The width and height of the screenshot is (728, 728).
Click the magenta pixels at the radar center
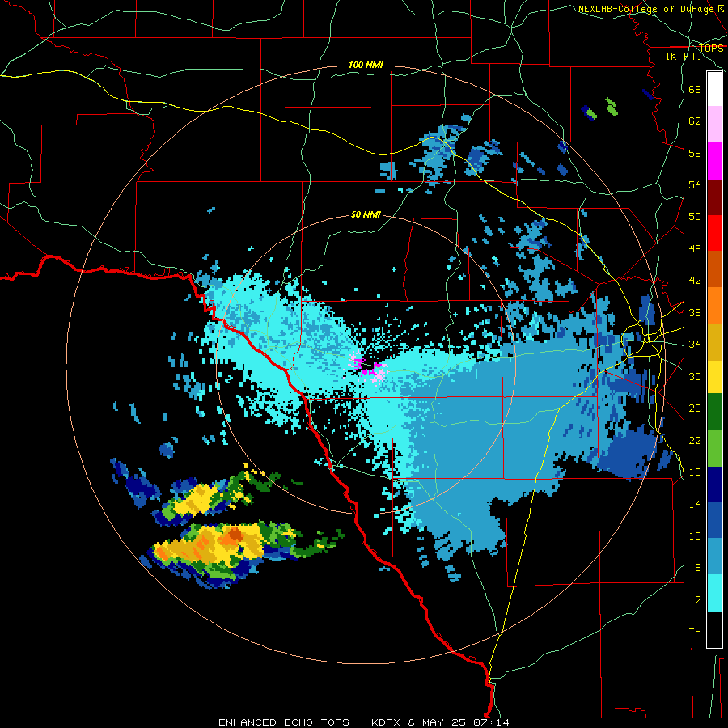[x=370, y=368]
